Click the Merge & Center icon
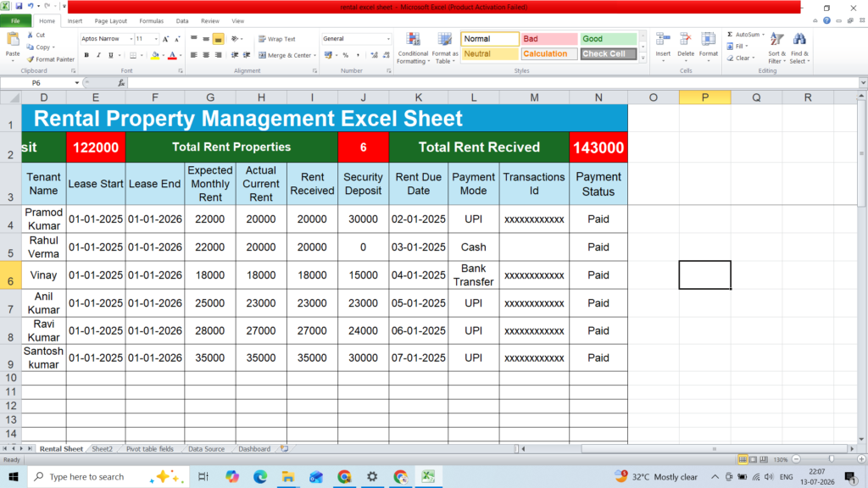868x488 pixels. point(263,55)
